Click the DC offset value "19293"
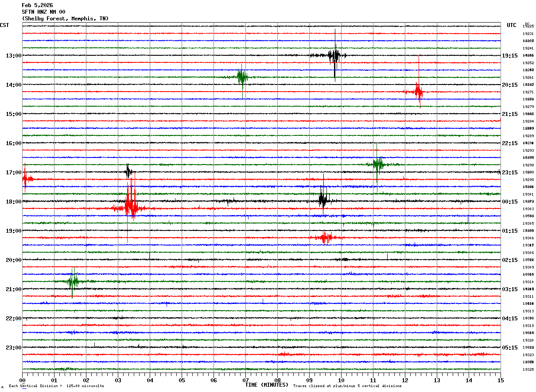536x392 pixels. coord(528,150)
